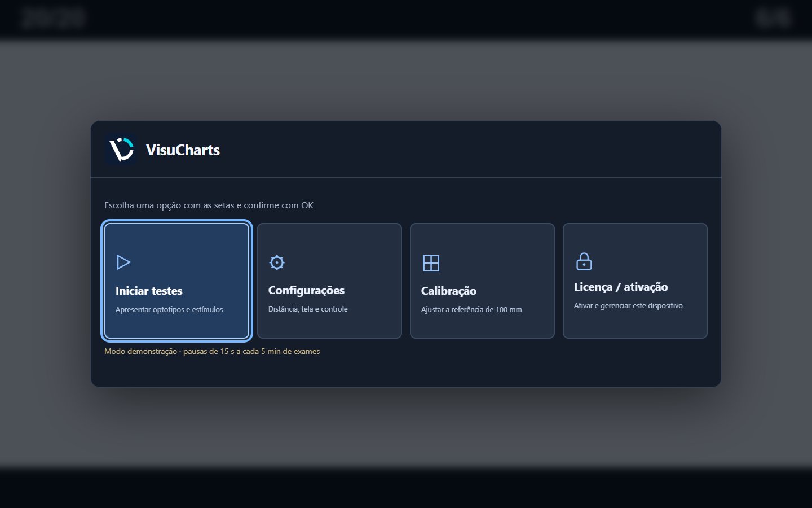The width and height of the screenshot is (812, 508).
Task: Click the VisuCharts logo icon
Action: coord(121,150)
